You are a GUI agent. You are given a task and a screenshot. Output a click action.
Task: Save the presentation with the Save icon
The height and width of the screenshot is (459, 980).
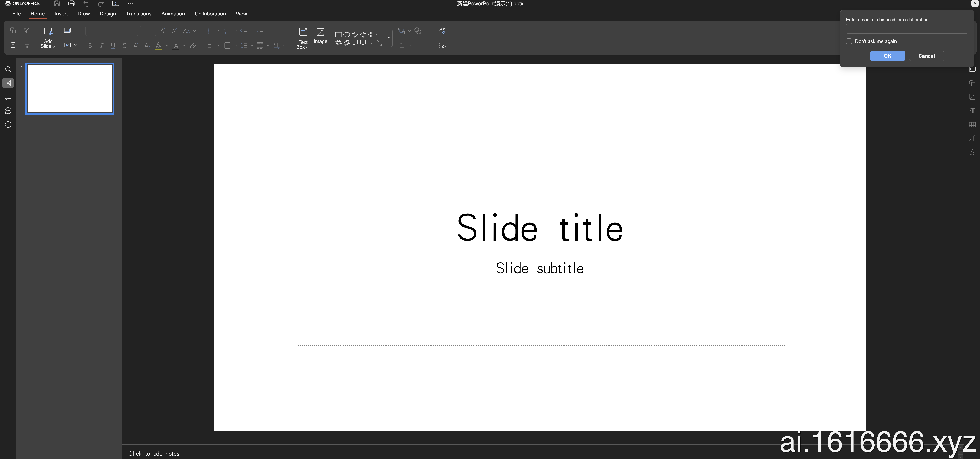coord(57,4)
